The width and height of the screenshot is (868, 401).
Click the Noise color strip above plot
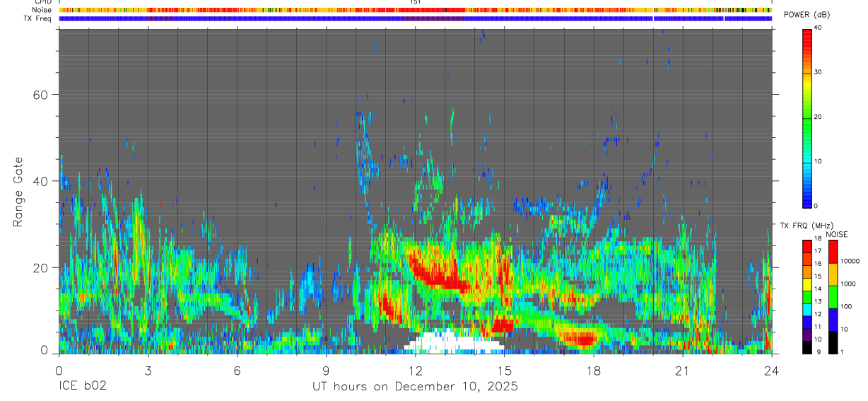click(x=415, y=11)
